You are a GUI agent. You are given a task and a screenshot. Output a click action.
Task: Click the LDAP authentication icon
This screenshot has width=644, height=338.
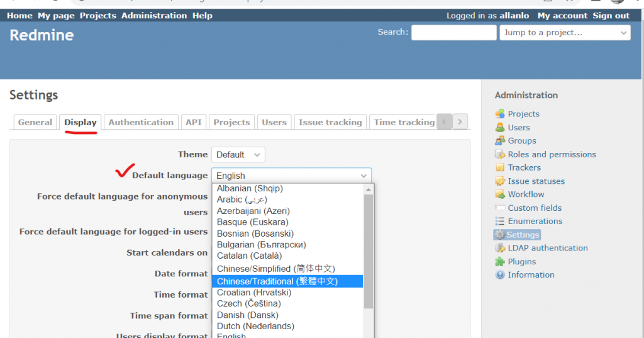(x=500, y=248)
